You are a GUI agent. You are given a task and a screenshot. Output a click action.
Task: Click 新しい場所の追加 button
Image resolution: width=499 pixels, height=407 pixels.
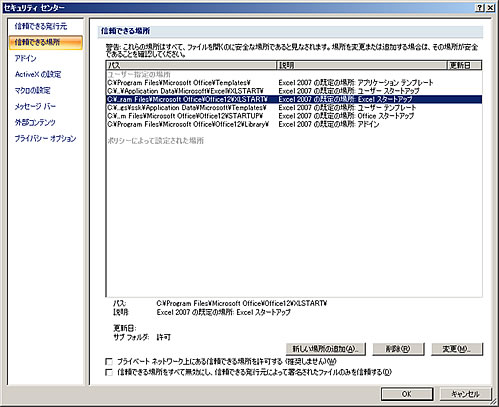tap(326, 349)
